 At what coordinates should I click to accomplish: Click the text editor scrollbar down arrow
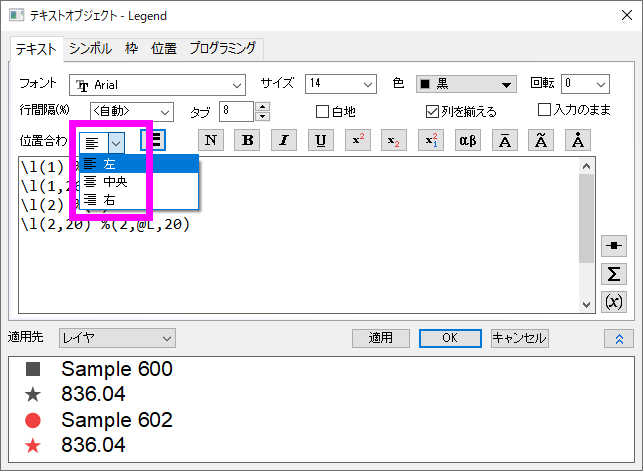tap(586, 305)
